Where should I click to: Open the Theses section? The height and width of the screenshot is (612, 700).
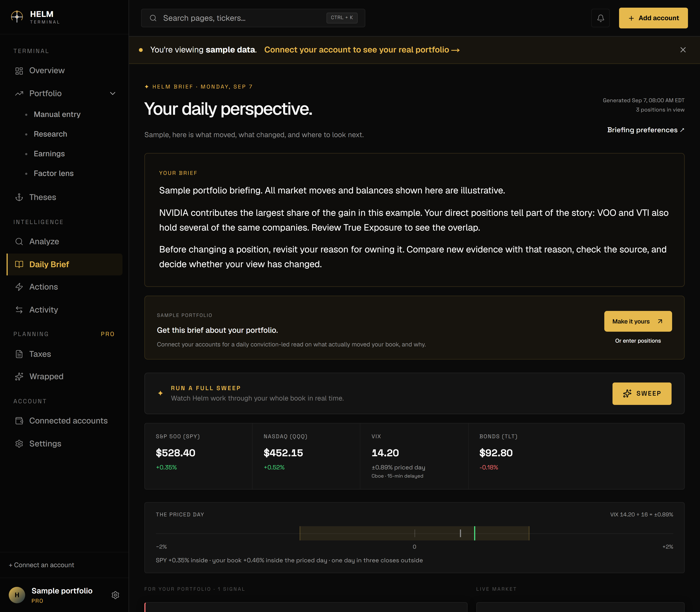[x=65, y=197]
